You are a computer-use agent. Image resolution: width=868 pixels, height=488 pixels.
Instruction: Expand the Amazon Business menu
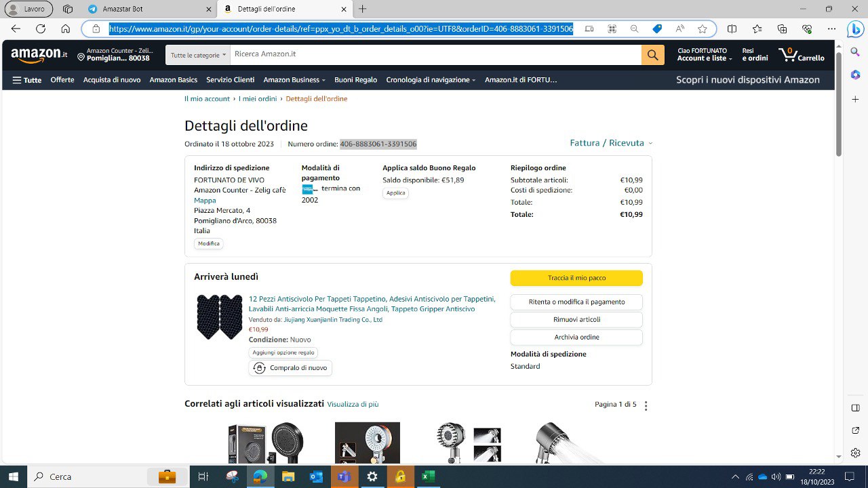click(x=294, y=80)
